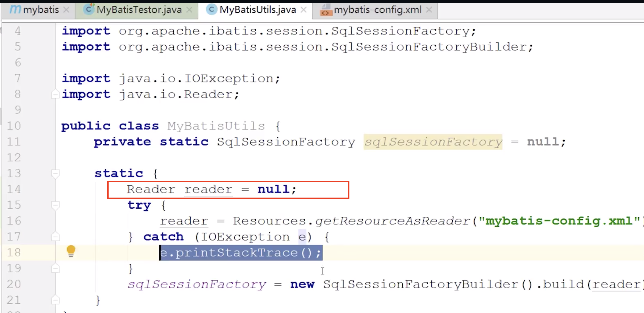644x313 pixels.
Task: Click line number 14 in the gutter
Action: tap(14, 189)
